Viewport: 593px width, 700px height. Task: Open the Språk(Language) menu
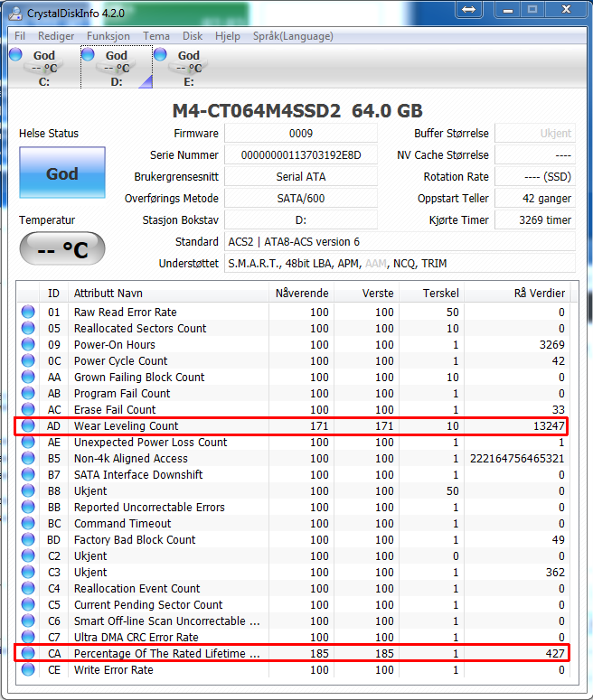[293, 36]
